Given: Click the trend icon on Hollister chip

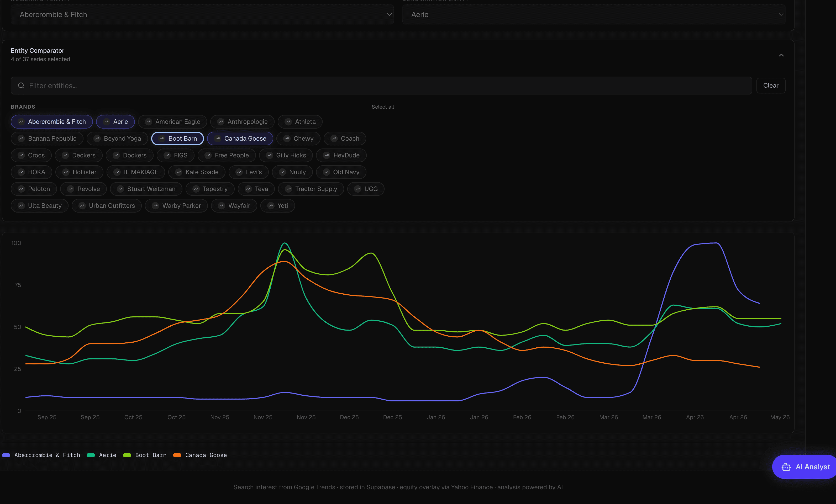Looking at the screenshot, I should point(66,172).
